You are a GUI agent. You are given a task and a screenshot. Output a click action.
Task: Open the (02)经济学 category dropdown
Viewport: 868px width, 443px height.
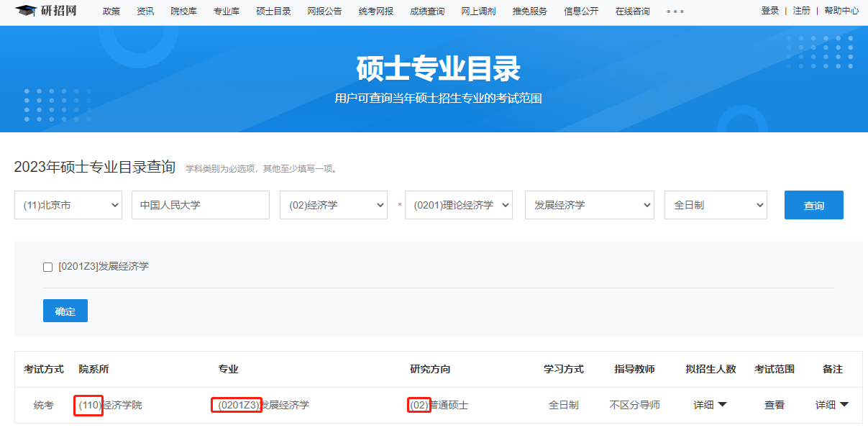pyautogui.click(x=334, y=205)
